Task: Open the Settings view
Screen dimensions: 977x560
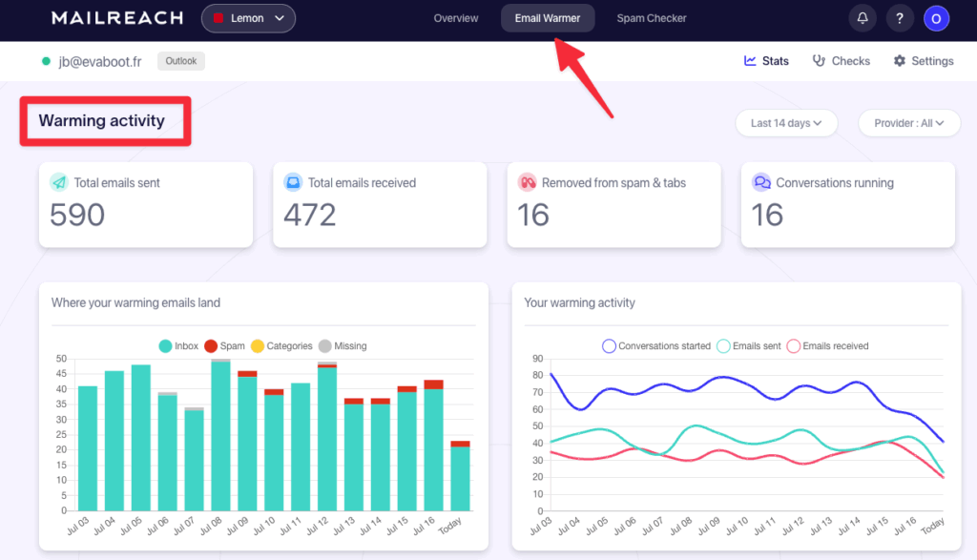Action: click(924, 60)
